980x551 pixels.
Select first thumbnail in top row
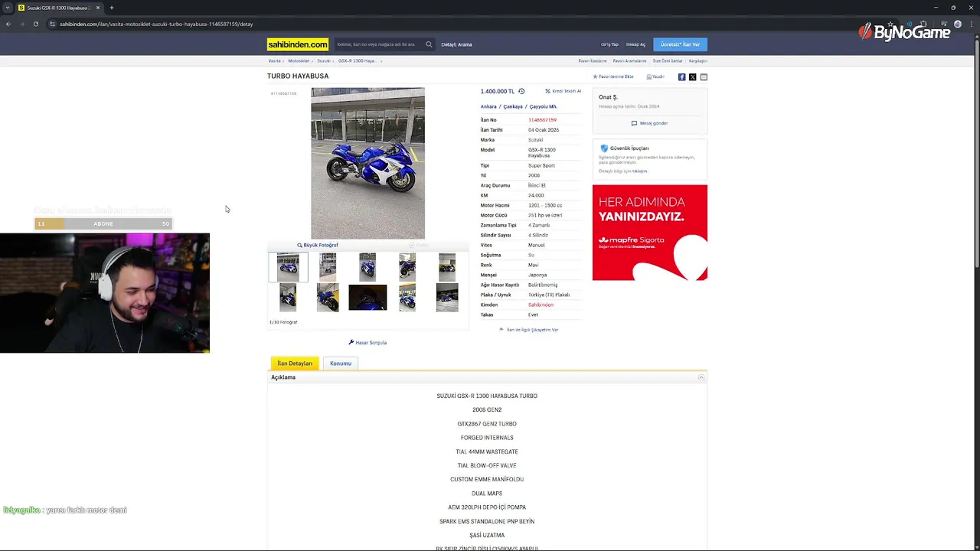pos(288,267)
